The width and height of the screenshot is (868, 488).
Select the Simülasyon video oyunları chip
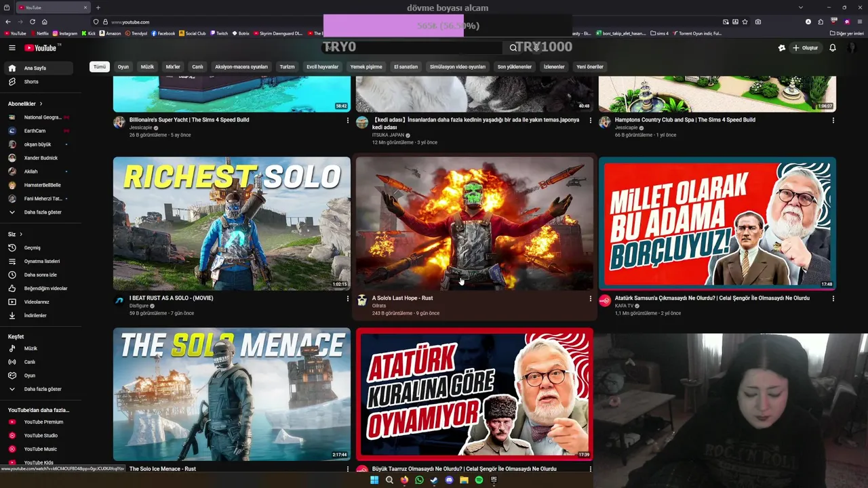click(x=458, y=67)
